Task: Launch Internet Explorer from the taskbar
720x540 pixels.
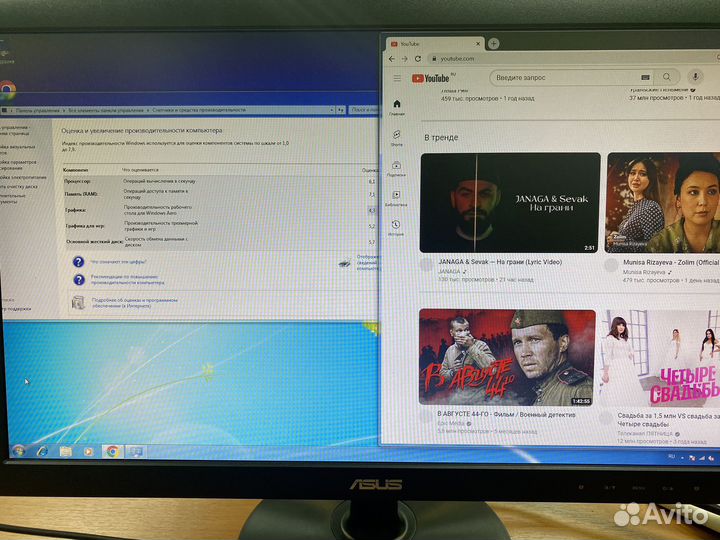Action: tap(42, 452)
